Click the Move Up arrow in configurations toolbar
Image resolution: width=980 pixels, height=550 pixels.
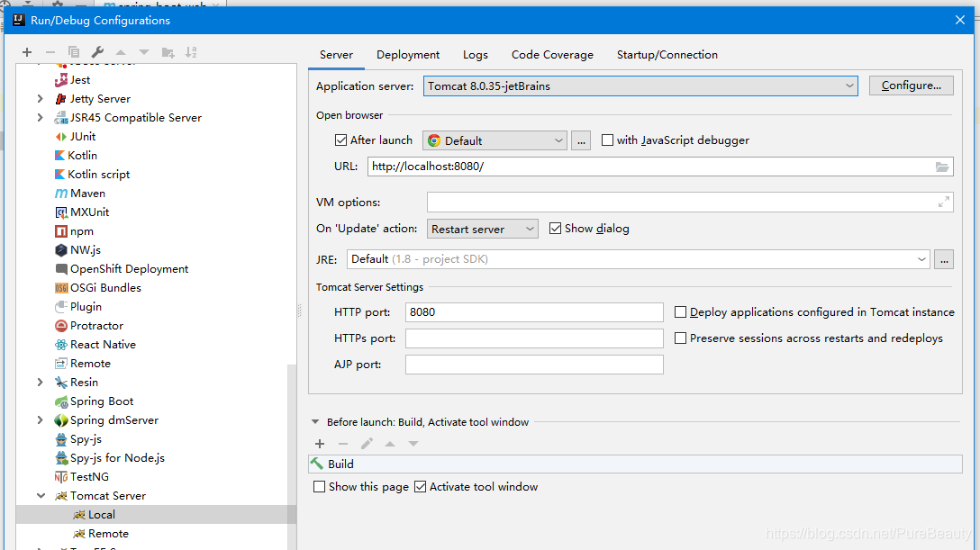click(121, 52)
